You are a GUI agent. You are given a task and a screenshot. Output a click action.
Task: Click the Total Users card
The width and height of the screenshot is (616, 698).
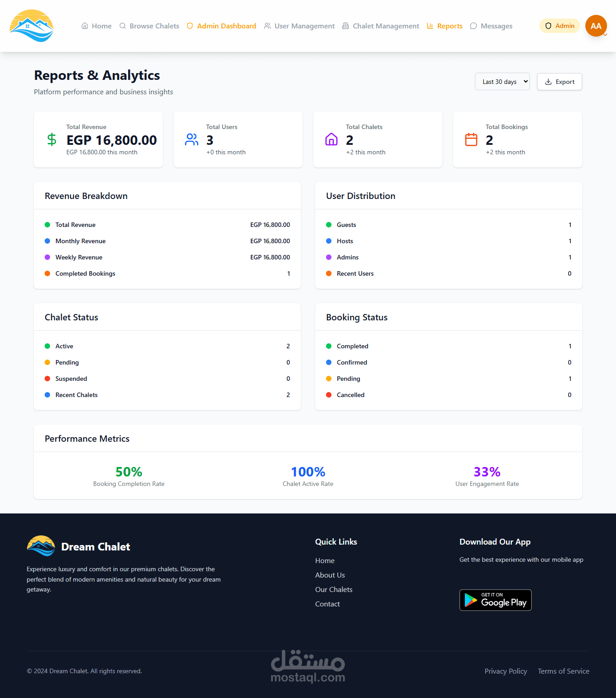tap(238, 139)
